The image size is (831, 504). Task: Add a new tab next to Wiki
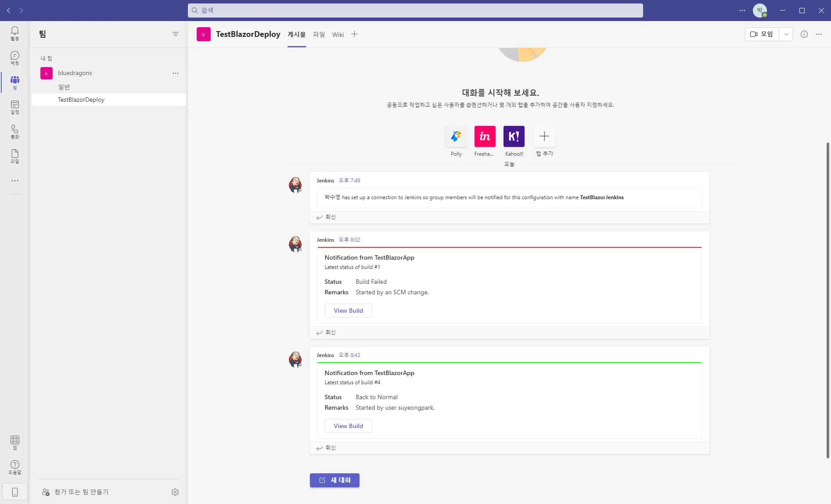coord(354,34)
